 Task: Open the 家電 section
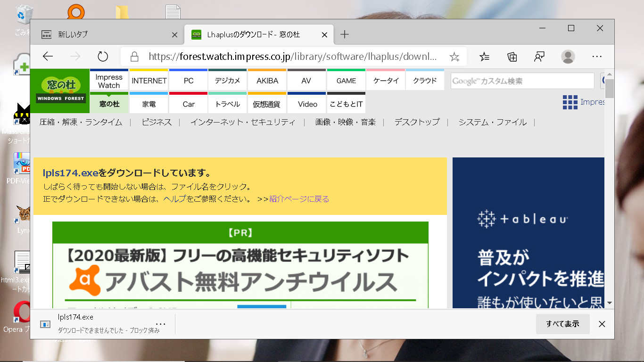click(149, 103)
